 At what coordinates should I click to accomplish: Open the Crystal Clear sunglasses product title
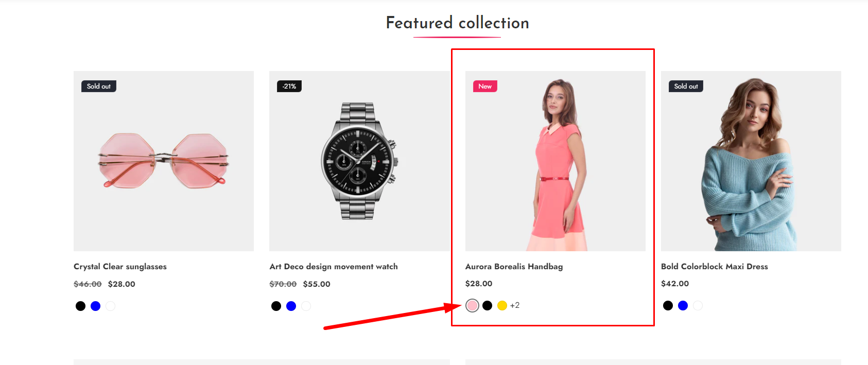click(120, 267)
